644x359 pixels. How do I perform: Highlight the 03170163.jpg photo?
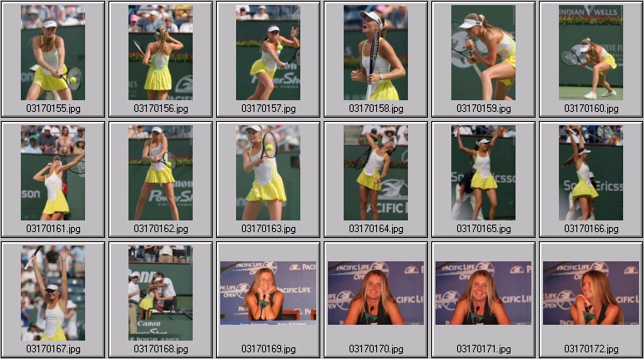tap(268, 173)
